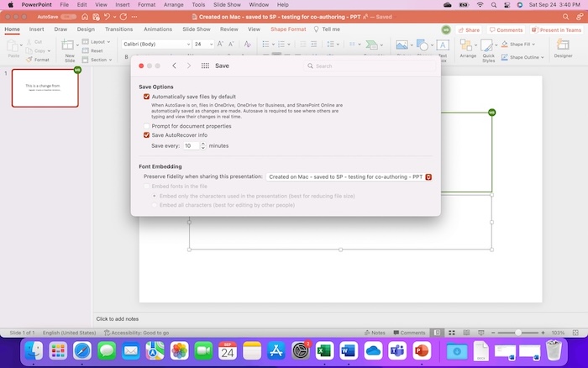Open the Slide Show menu in the menu bar

coord(227,5)
